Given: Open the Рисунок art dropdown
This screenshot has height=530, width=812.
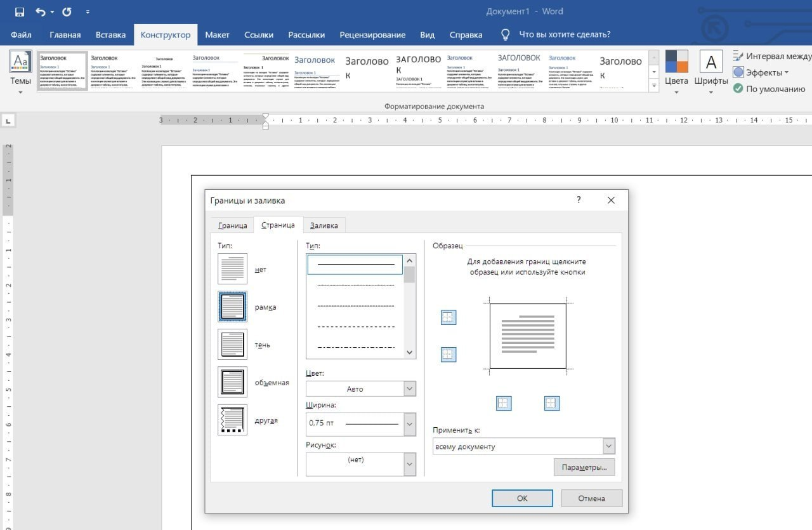Looking at the screenshot, I should (409, 464).
